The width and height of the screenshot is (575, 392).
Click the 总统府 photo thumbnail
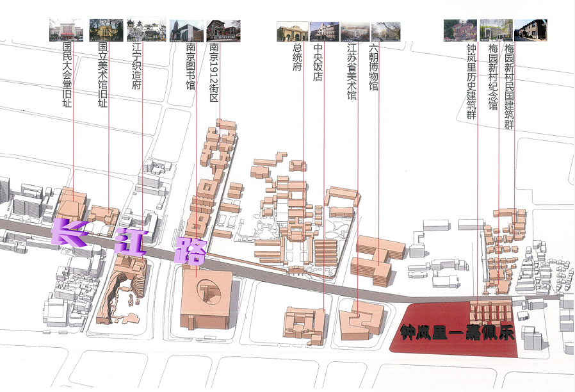292,32
